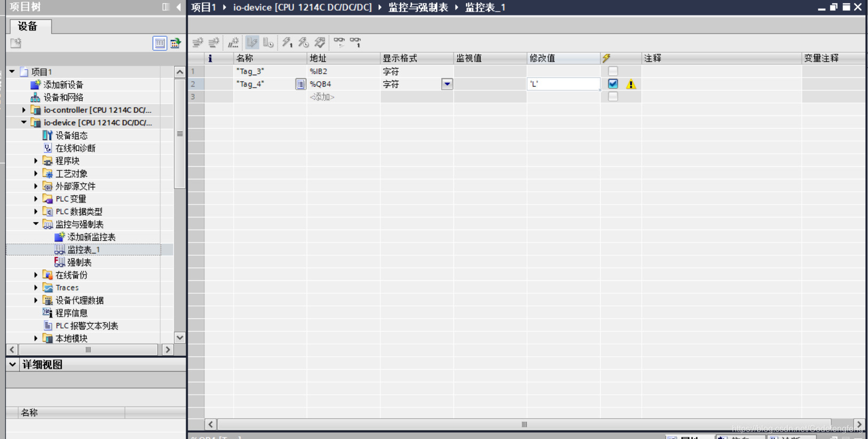Click the %IB2 address cell
868x439 pixels.
click(x=344, y=71)
